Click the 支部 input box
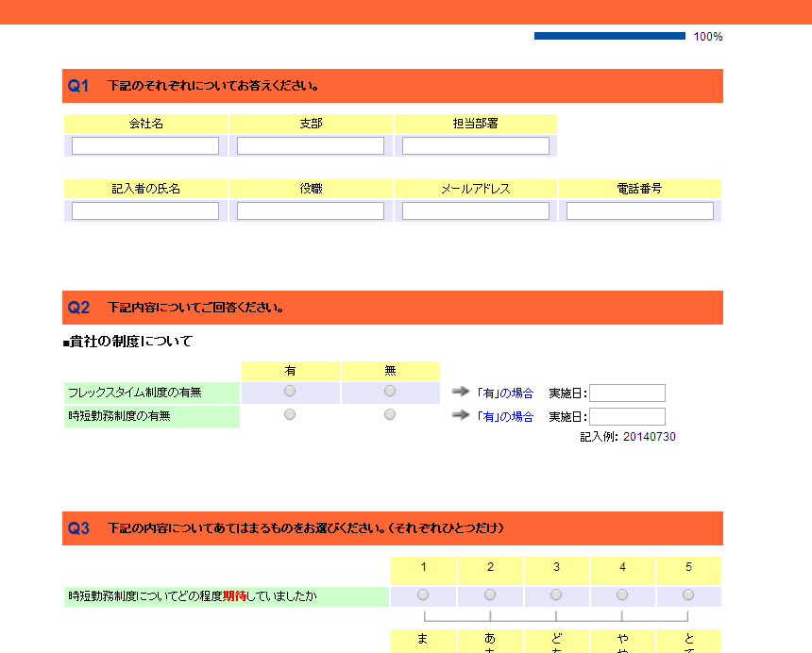The image size is (812, 653). coord(311,146)
